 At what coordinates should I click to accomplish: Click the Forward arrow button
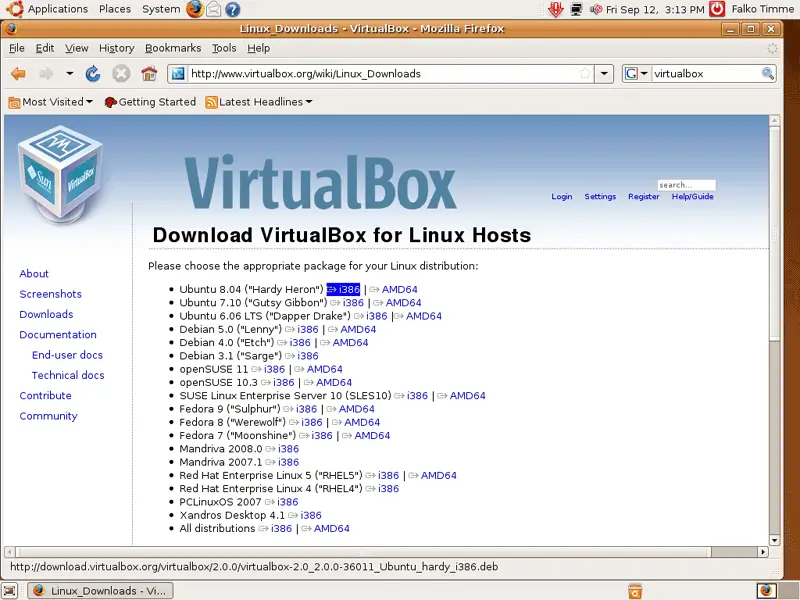pos(46,74)
